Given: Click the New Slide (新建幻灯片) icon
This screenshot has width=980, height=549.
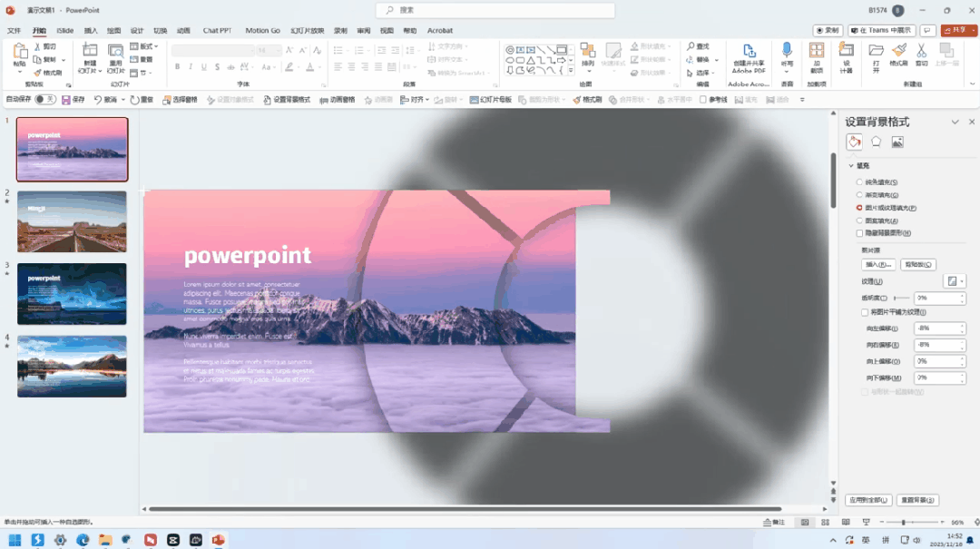Looking at the screenshot, I should coord(90,52).
